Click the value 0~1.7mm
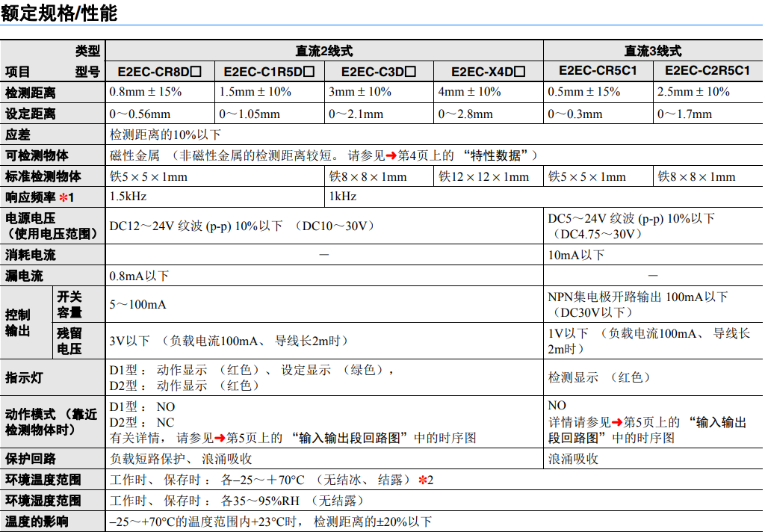765x532 pixels. coord(684,114)
